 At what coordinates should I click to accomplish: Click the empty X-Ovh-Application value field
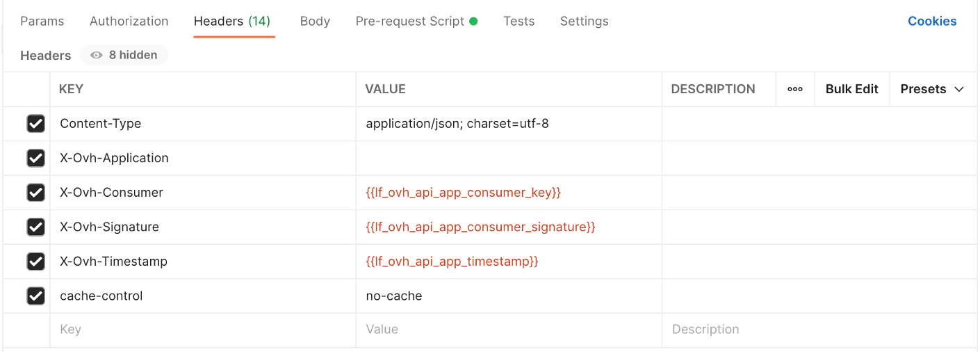click(508, 158)
